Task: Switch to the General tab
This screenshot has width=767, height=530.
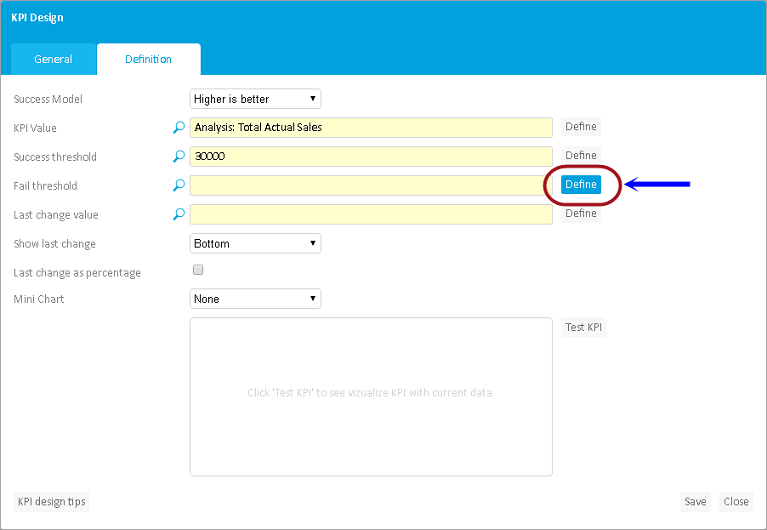Action: 53,59
